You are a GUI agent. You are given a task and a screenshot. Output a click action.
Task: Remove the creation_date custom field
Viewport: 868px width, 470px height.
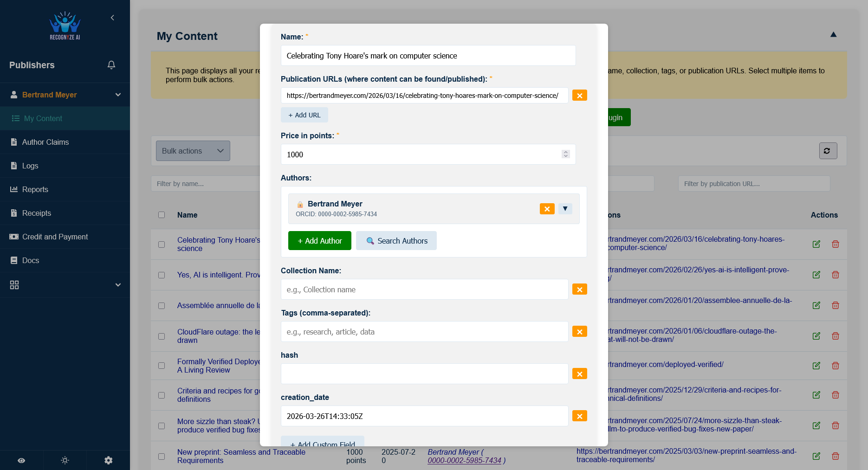click(x=580, y=416)
